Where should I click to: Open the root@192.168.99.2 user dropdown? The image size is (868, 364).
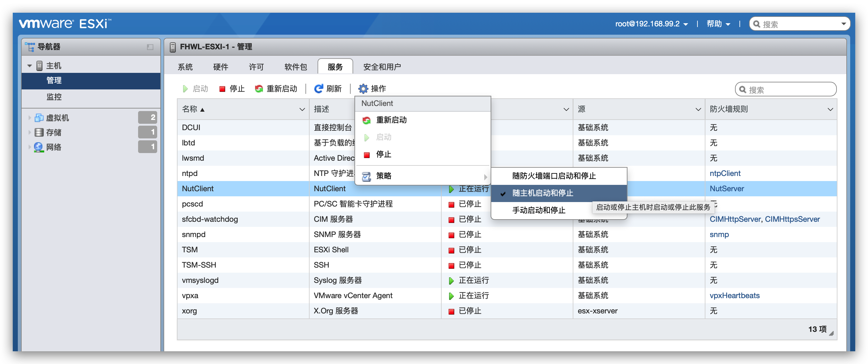click(x=651, y=24)
